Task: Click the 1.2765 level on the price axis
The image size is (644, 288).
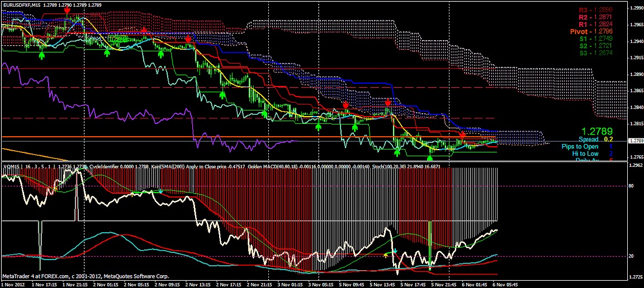Action: (x=636, y=157)
